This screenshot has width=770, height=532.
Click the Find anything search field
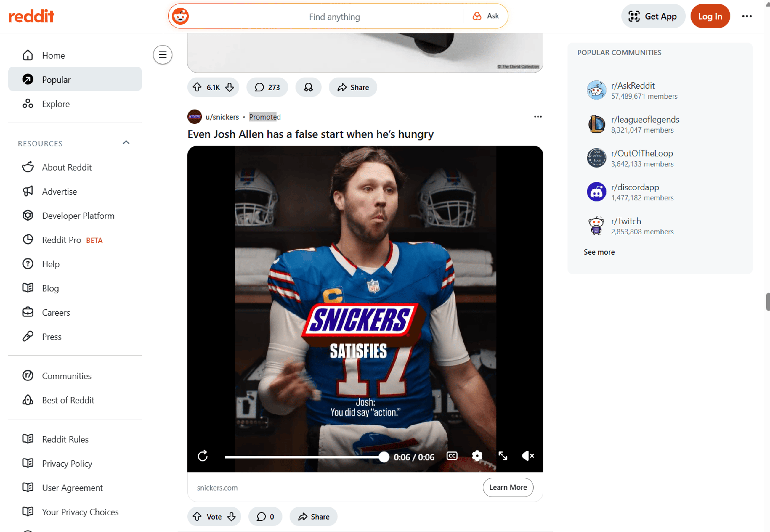pos(334,16)
